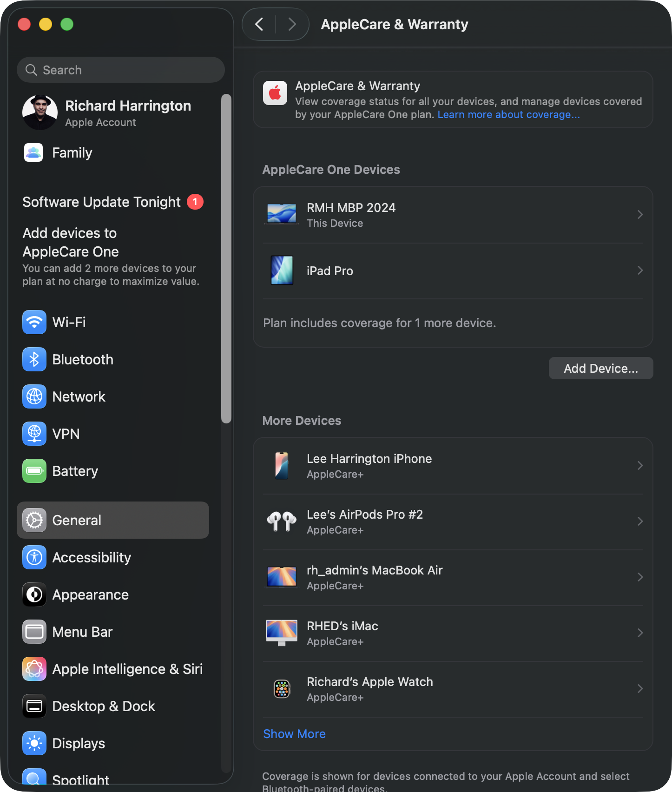Screen dimensions: 672x792
Task: Expand rh_admin's MacBook Air chevron
Action: click(640, 577)
